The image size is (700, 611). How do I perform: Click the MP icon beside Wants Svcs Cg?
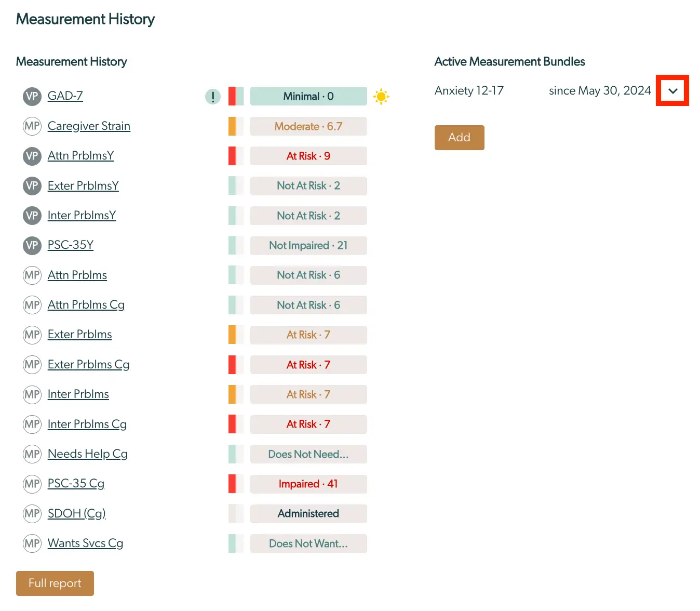click(x=32, y=543)
